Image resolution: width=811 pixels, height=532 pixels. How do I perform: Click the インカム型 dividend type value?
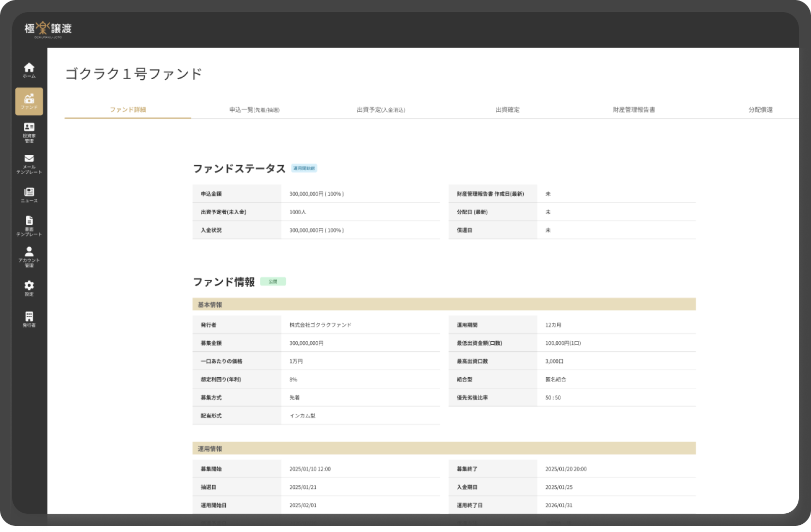[x=302, y=416]
